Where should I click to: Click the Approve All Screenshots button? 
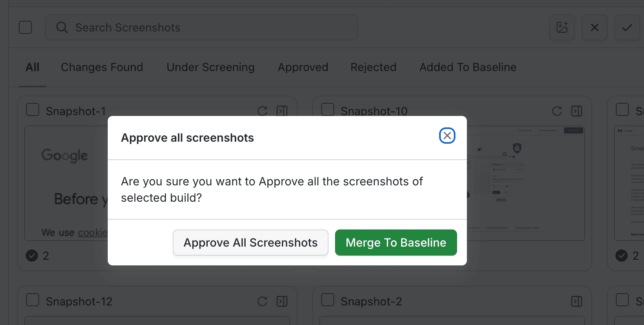pyautogui.click(x=250, y=243)
